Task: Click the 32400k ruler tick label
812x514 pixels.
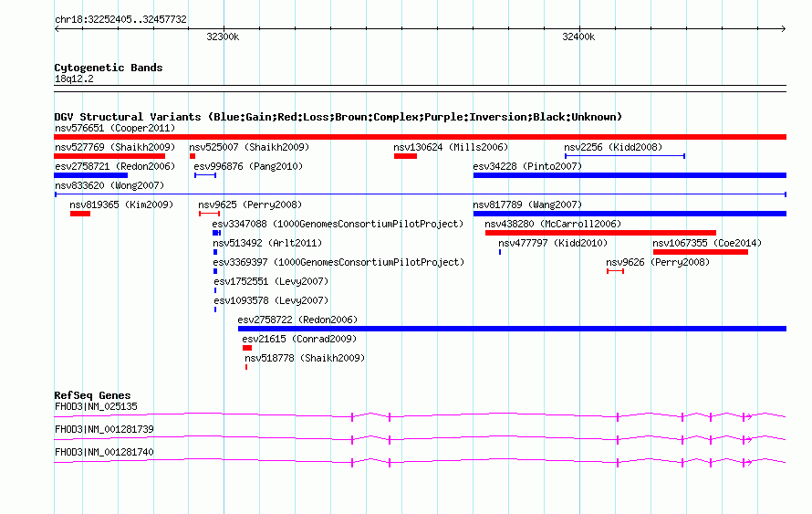Action: point(578,37)
